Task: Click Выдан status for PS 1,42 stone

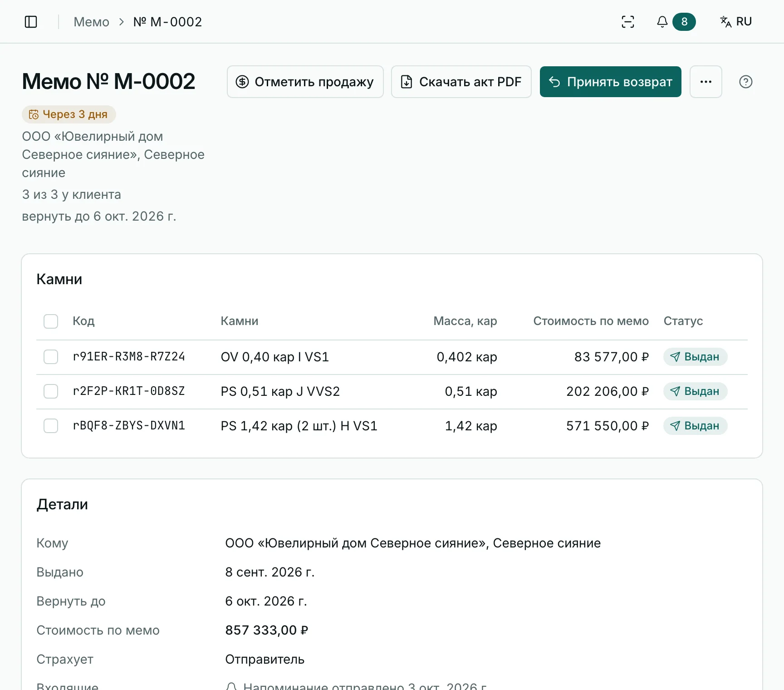Action: pos(696,426)
